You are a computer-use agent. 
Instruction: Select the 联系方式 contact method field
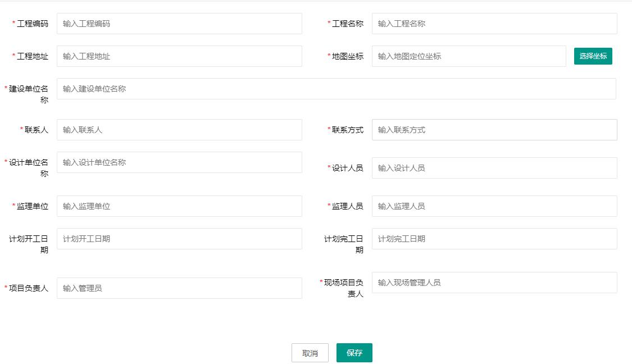click(x=494, y=130)
